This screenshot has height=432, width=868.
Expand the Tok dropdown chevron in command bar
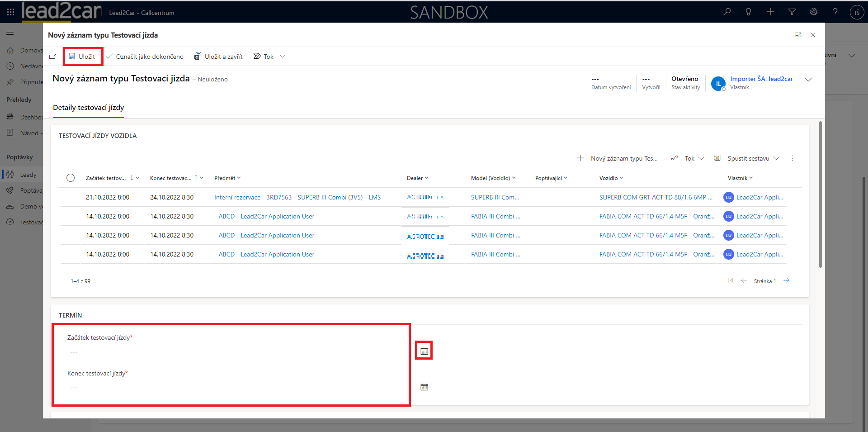tap(283, 57)
